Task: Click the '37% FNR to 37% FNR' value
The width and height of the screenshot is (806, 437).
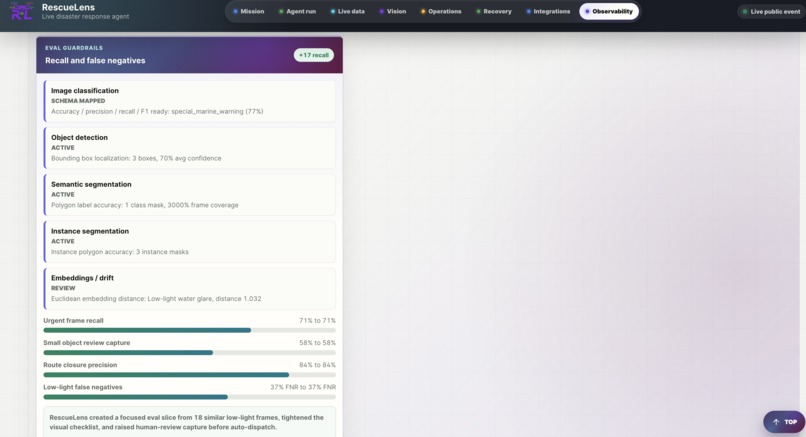Action: click(303, 387)
